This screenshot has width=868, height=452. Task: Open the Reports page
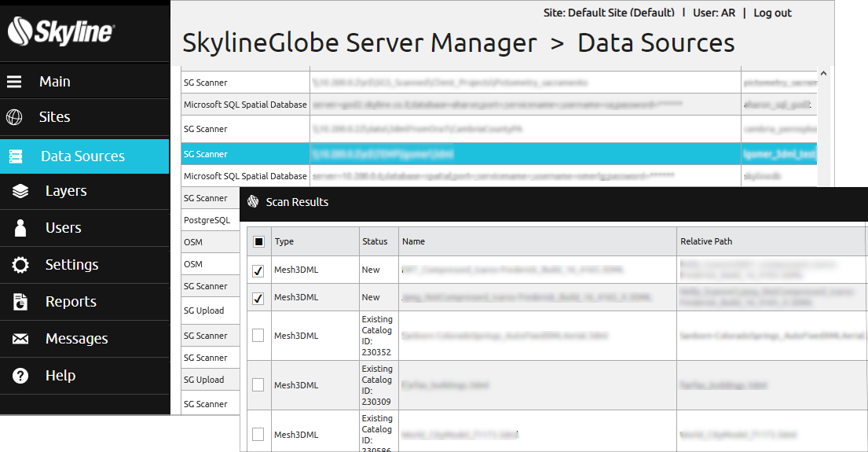pyautogui.click(x=85, y=302)
